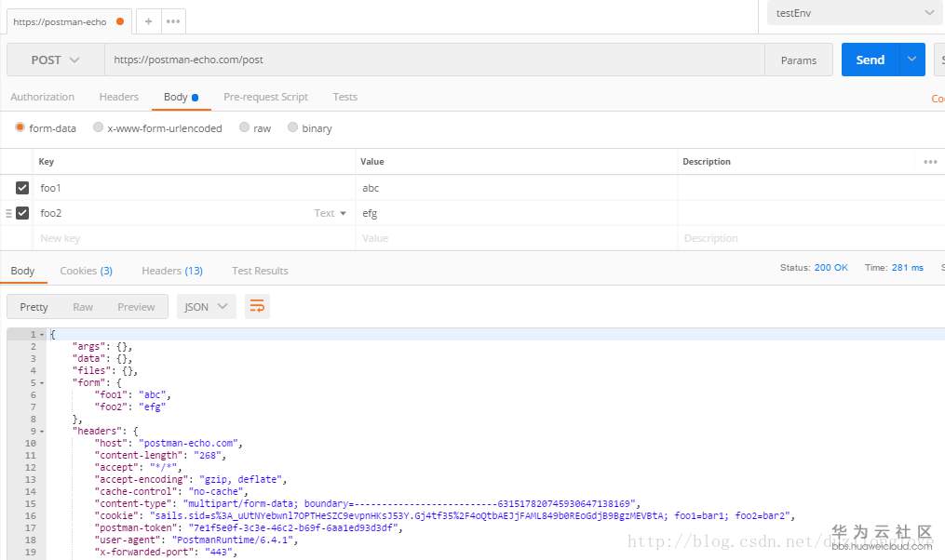Uncheck the foo2 parameter checkbox
Screen dimensions: 945x560
pyautogui.click(x=22, y=213)
